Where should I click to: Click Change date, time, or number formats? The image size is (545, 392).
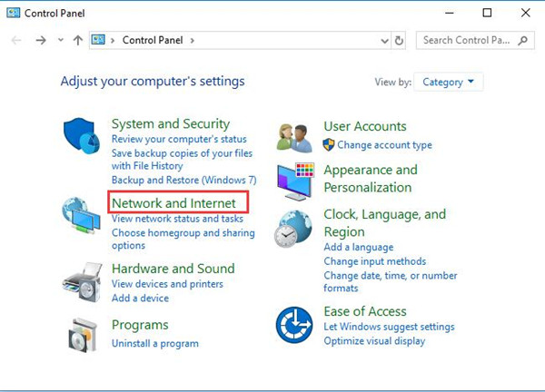(391, 281)
